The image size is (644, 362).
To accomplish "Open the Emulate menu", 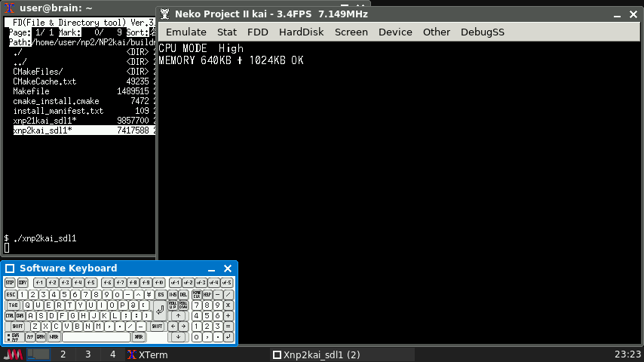I will click(186, 32).
